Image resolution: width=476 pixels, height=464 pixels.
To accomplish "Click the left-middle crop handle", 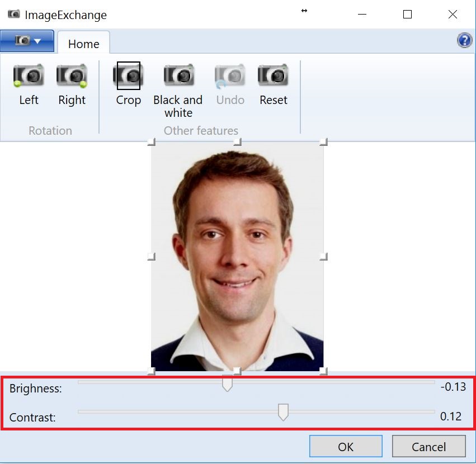I will [x=151, y=257].
